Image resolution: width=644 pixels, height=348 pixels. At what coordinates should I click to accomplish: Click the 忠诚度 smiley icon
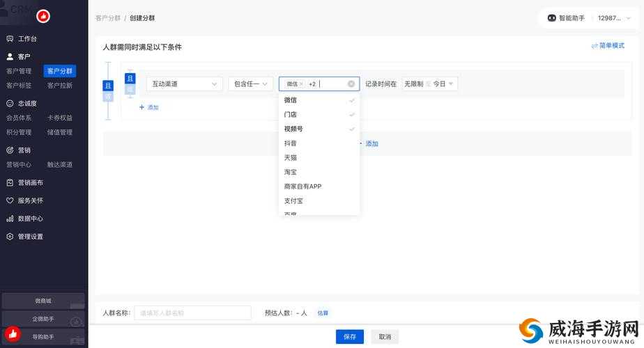[10, 104]
